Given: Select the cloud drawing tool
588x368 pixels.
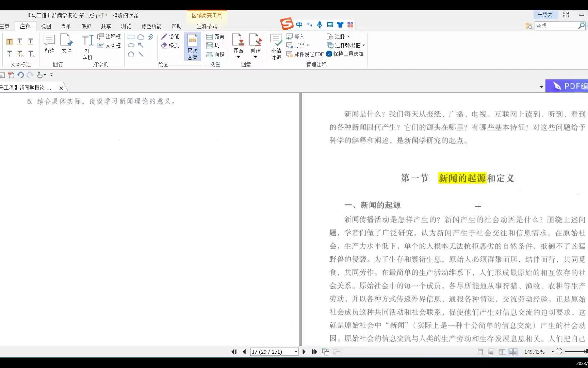Looking at the screenshot, I should (x=141, y=37).
